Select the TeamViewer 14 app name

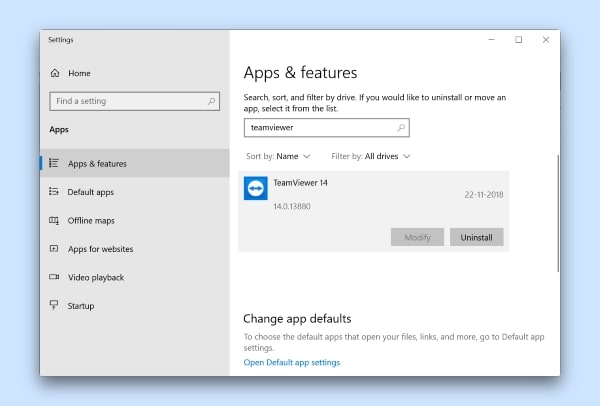300,183
